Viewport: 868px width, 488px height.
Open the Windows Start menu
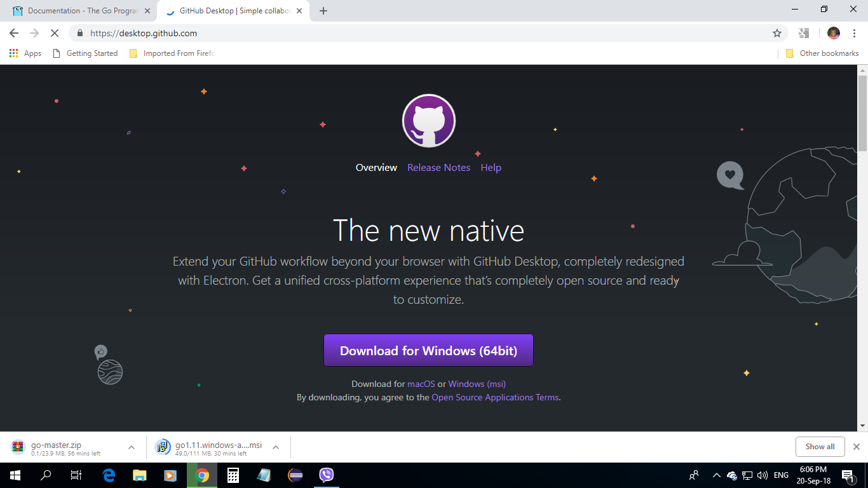(x=15, y=475)
